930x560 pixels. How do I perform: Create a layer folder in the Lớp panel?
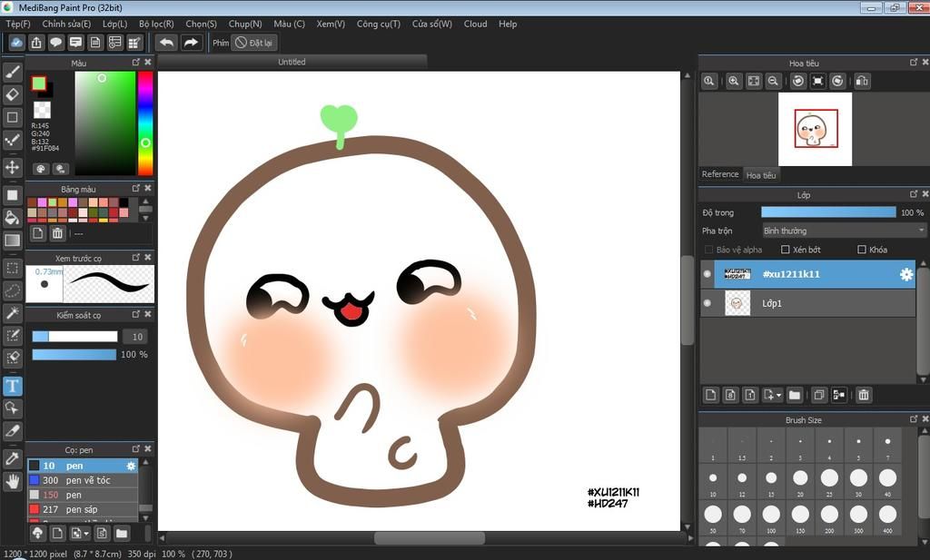[x=795, y=395]
